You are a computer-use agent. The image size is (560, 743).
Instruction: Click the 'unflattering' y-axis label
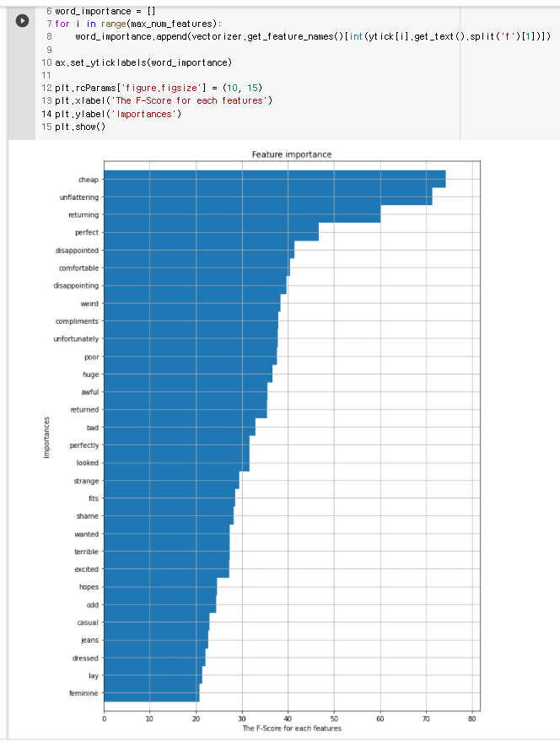tap(79, 197)
